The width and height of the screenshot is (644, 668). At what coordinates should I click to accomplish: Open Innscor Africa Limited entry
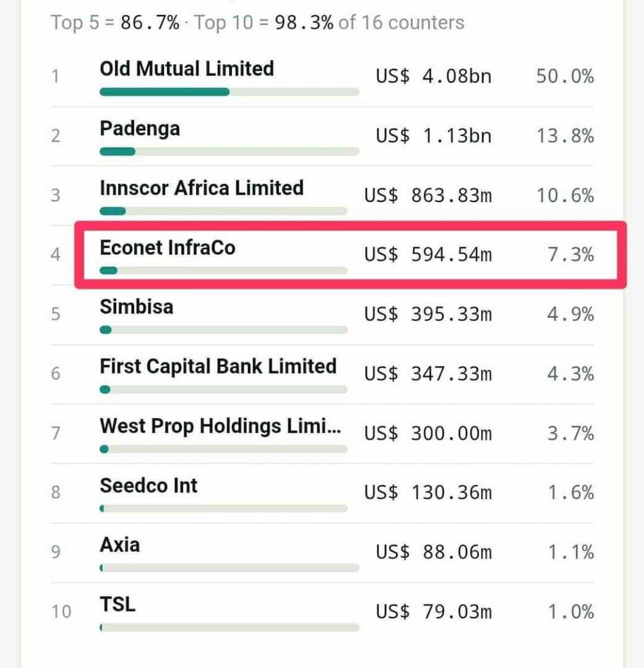[x=322, y=196]
